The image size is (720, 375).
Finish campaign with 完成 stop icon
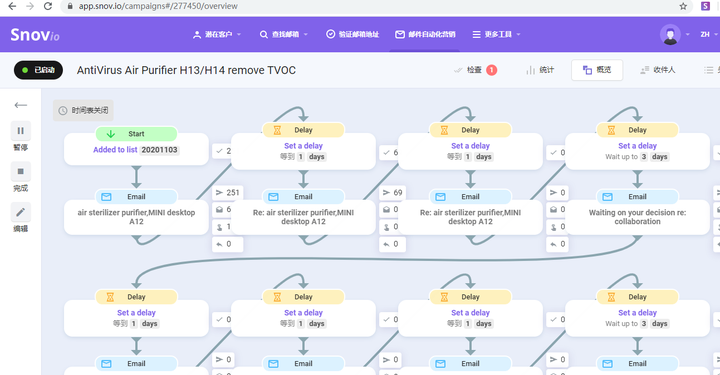[21, 172]
